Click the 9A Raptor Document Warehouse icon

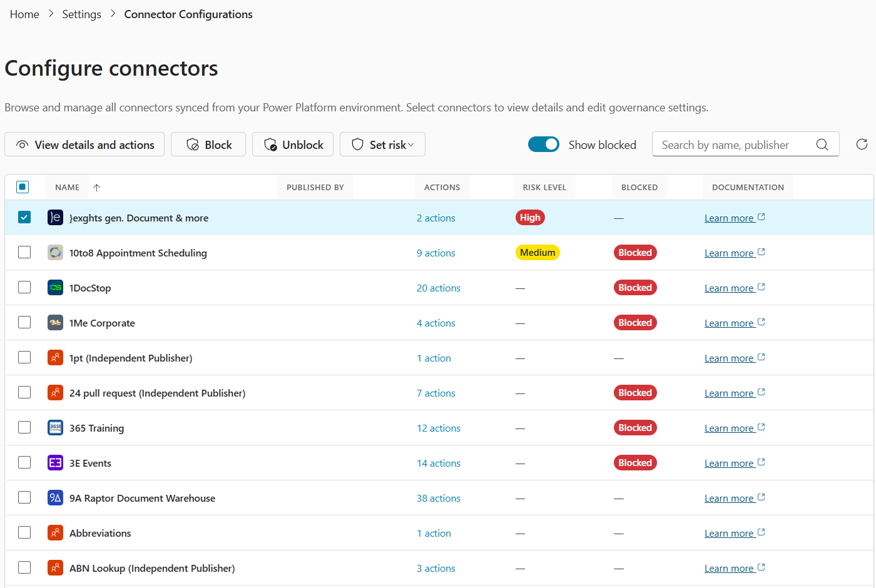point(55,497)
